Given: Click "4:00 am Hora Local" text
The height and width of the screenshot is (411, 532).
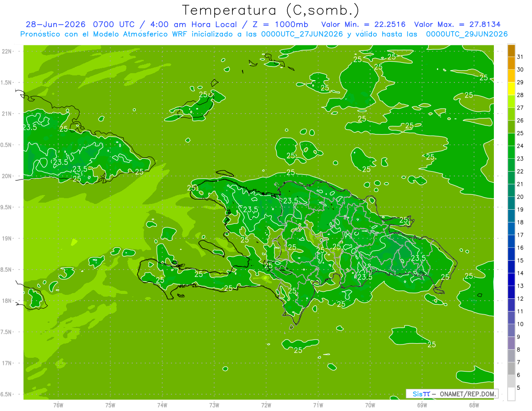Looking at the screenshot, I should click(194, 24).
